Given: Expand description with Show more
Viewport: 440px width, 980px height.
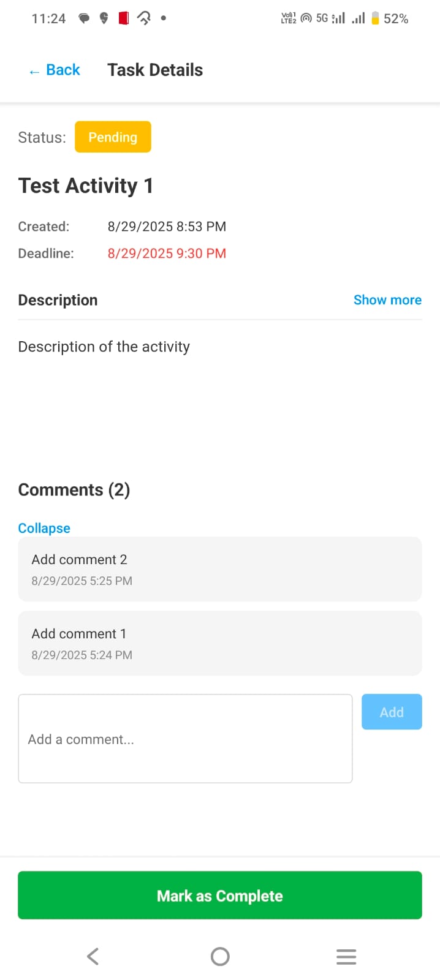Looking at the screenshot, I should 387,300.
